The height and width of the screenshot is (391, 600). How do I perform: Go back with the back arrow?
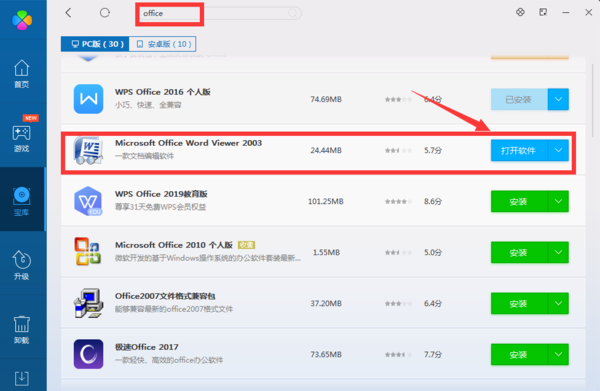coord(68,13)
